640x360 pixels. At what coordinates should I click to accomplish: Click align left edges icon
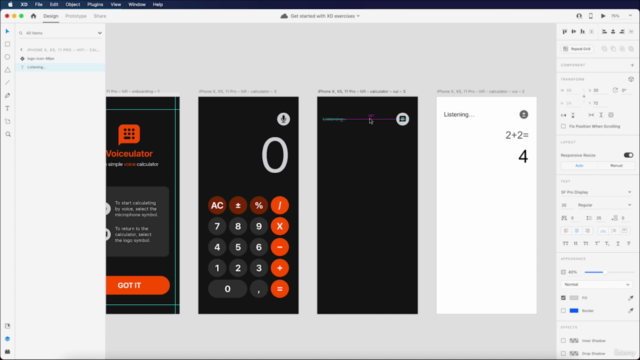click(604, 31)
